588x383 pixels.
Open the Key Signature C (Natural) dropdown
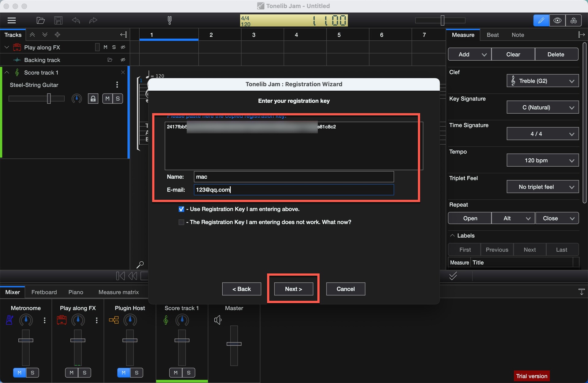(543, 108)
